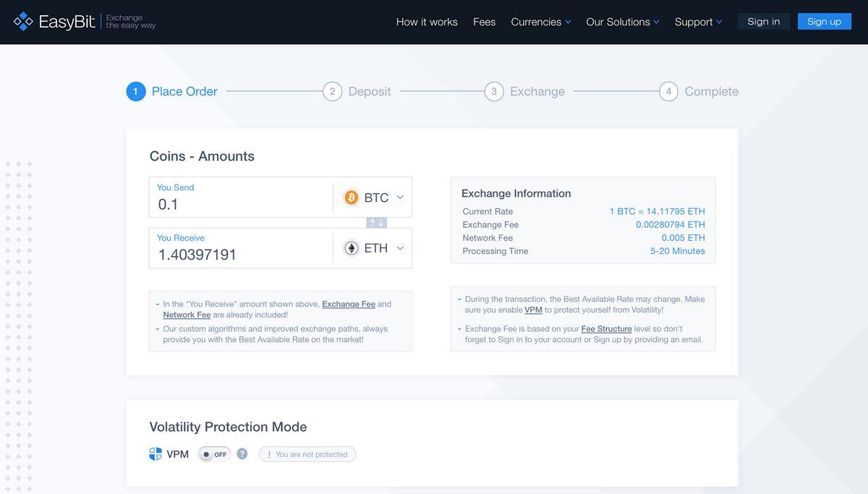Click the step 4 Complete circle

point(668,91)
